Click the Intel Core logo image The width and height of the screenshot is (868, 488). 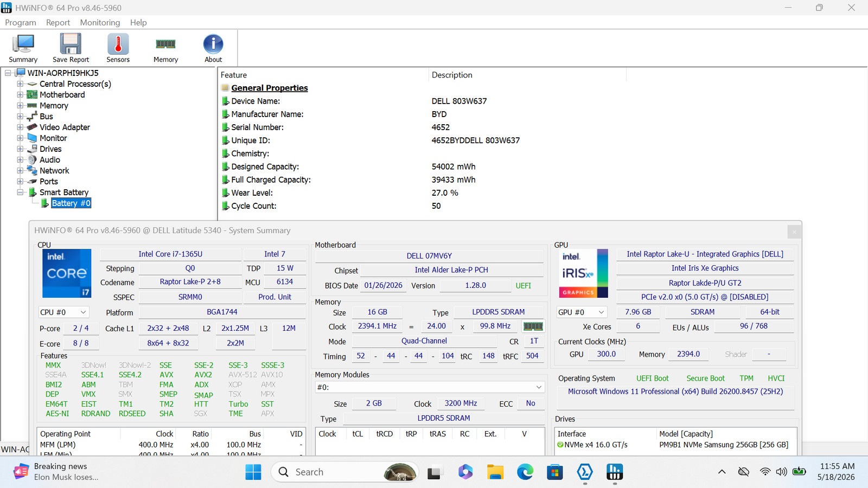coord(67,273)
